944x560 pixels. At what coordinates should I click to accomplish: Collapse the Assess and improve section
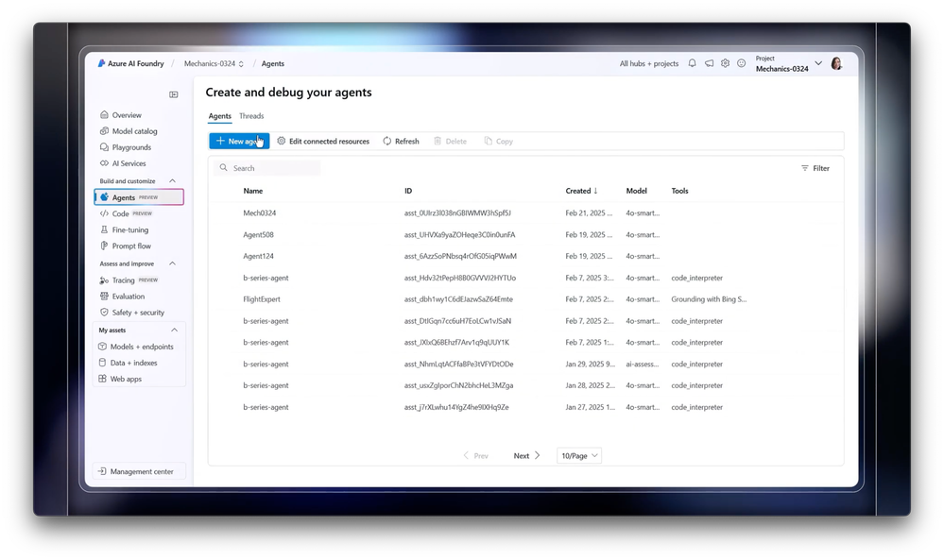tap(172, 263)
